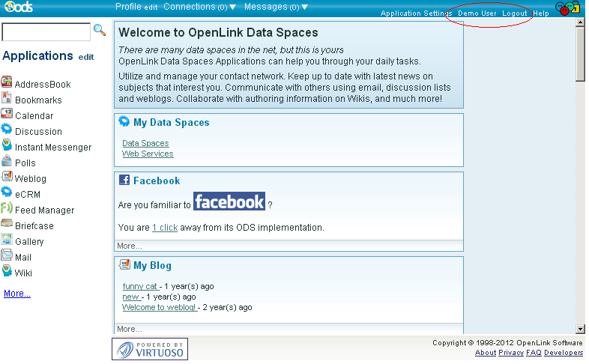The width and height of the screenshot is (589, 364).
Task: Expand the Messages dropdown menu
Action: [x=277, y=7]
